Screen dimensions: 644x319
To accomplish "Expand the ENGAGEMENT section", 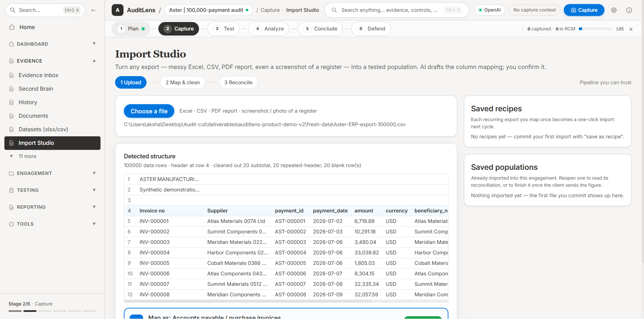I will (x=52, y=173).
